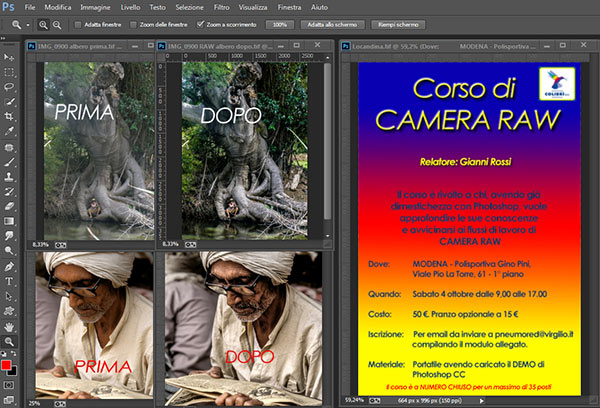Viewport: 600px width, 408px height.
Task: Select the Move tool
Action: [9, 58]
